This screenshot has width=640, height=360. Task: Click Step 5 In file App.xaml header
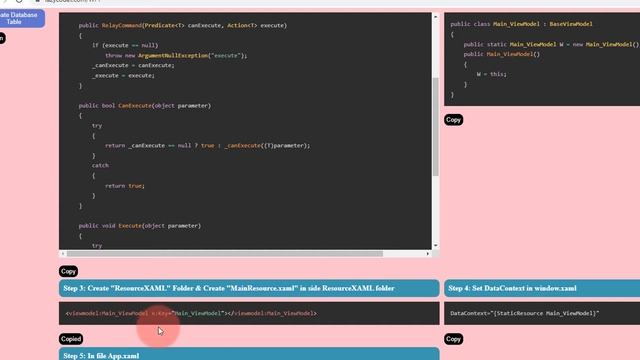(x=249, y=354)
